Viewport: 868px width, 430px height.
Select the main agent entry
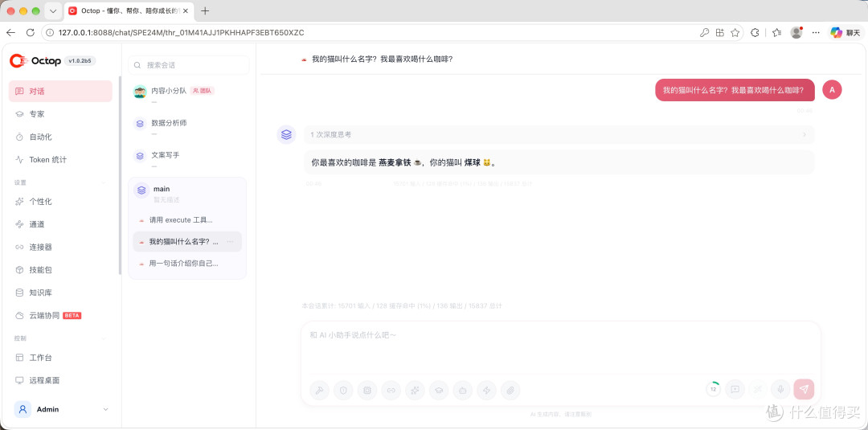(x=187, y=192)
